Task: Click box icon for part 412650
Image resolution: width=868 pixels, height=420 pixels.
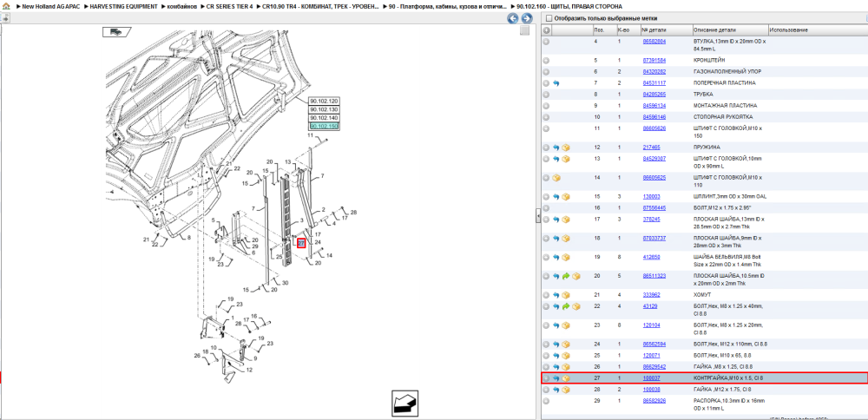Action: coord(566,258)
